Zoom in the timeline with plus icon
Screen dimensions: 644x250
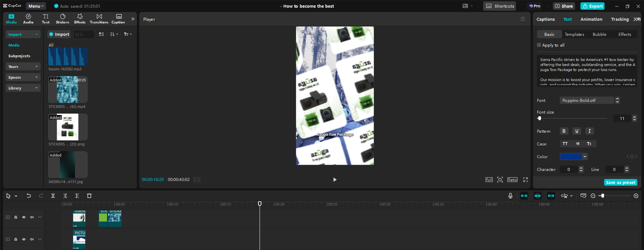click(636, 196)
